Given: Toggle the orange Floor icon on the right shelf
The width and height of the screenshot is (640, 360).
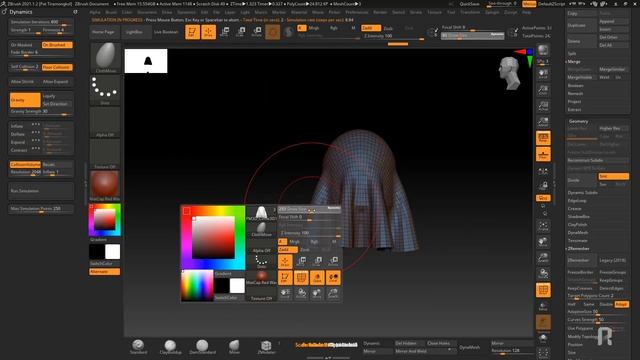Looking at the screenshot, I should [543, 154].
